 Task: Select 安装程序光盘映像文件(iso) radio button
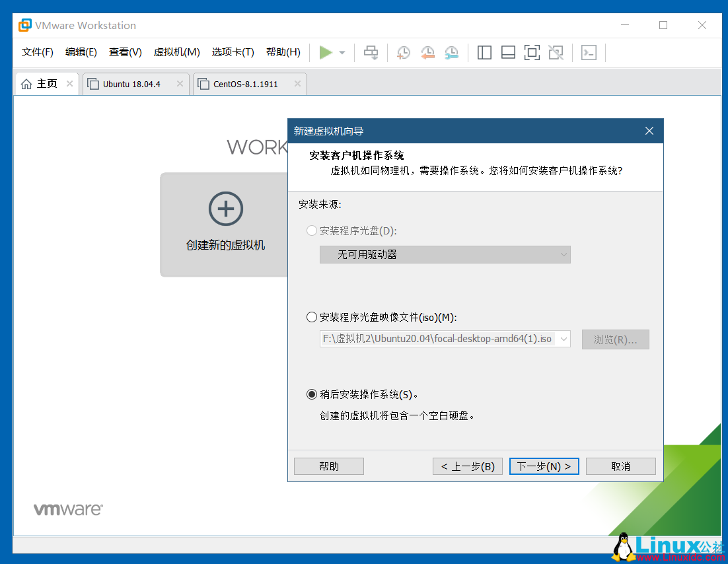311,316
